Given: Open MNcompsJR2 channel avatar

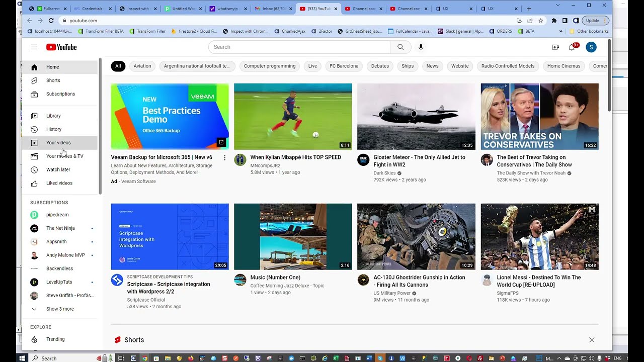Looking at the screenshot, I should (240, 160).
